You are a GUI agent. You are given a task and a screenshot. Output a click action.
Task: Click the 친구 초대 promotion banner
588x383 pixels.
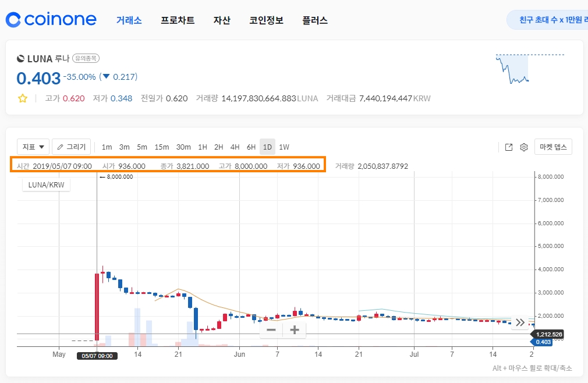(547, 20)
